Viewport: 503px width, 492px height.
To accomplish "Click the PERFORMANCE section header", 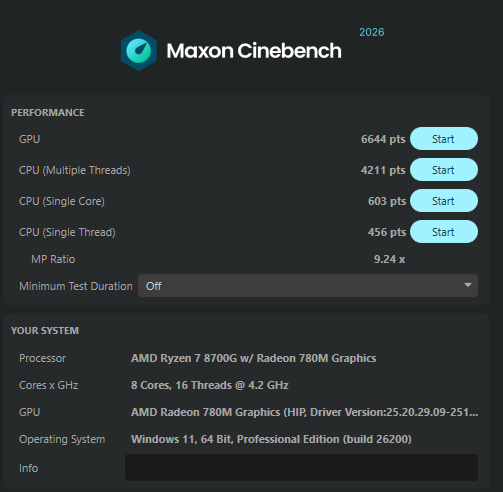I will 48,113.
